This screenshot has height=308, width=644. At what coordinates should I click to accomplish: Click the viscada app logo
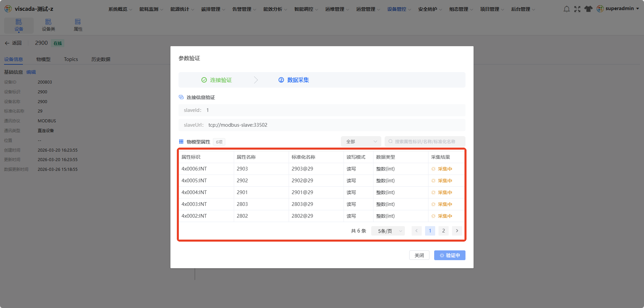point(8,9)
